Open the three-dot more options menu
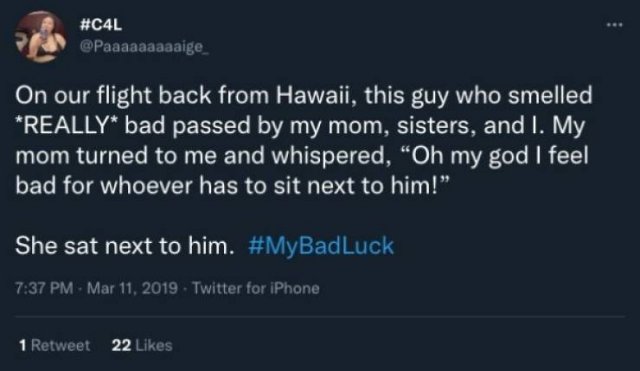The width and height of the screenshot is (640, 371). pos(614,25)
